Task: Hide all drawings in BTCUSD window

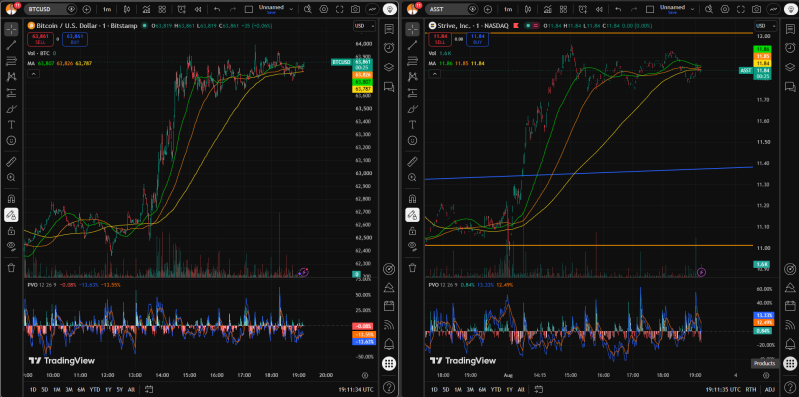Action: tap(11, 247)
